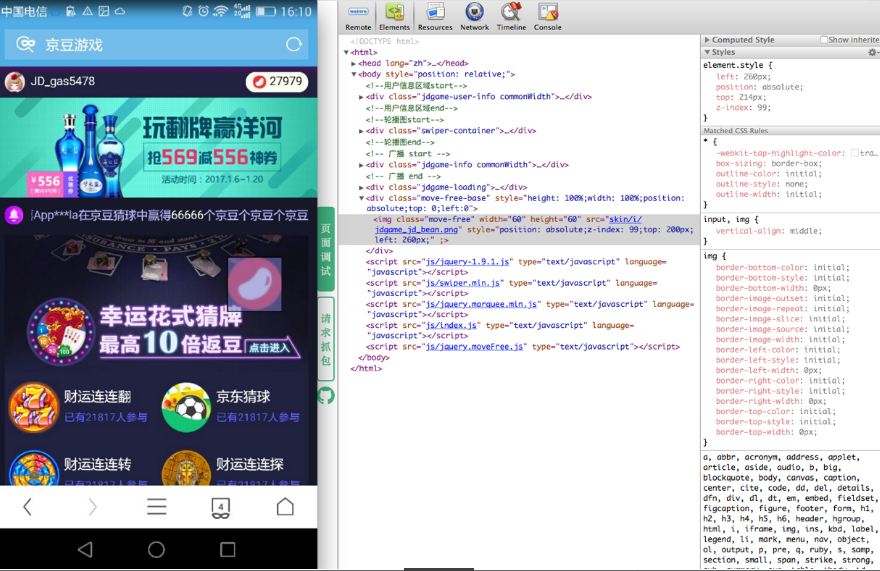This screenshot has width=880, height=571.
Task: Click the -webkit-tap-highlight-color swatch
Action: [x=855, y=153]
